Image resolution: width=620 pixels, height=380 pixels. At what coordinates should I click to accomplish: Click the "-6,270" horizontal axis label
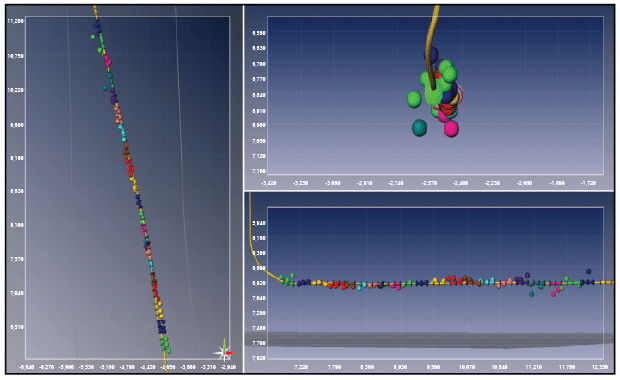point(47,367)
